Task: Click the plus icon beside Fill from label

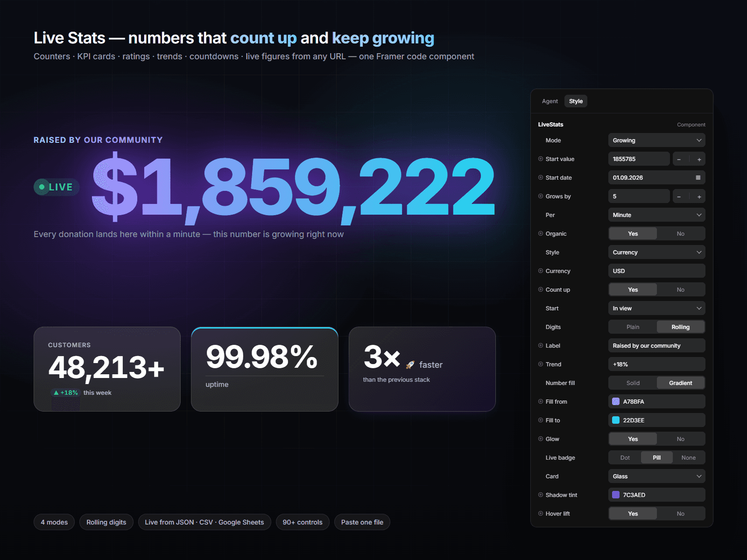Action: pyautogui.click(x=541, y=401)
